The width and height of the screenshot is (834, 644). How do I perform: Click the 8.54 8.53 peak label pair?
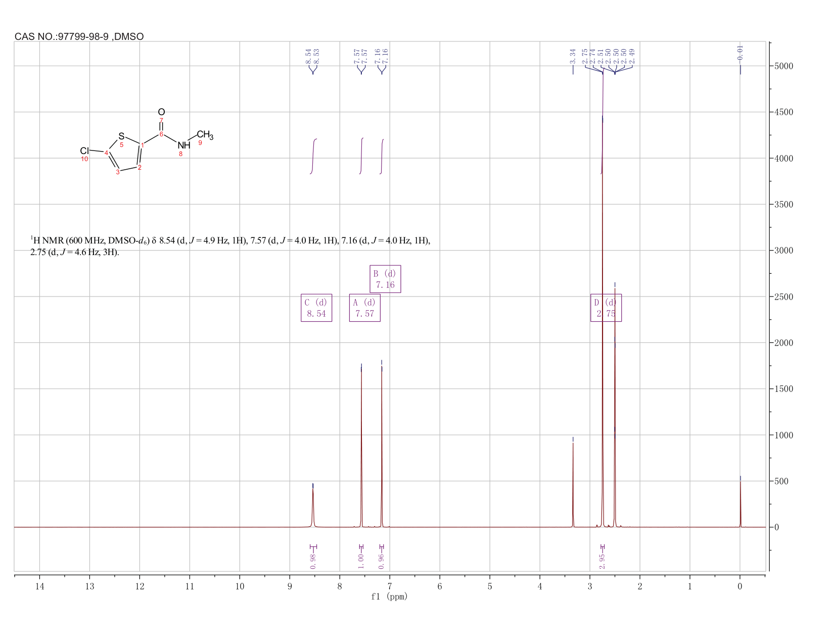pyautogui.click(x=313, y=56)
